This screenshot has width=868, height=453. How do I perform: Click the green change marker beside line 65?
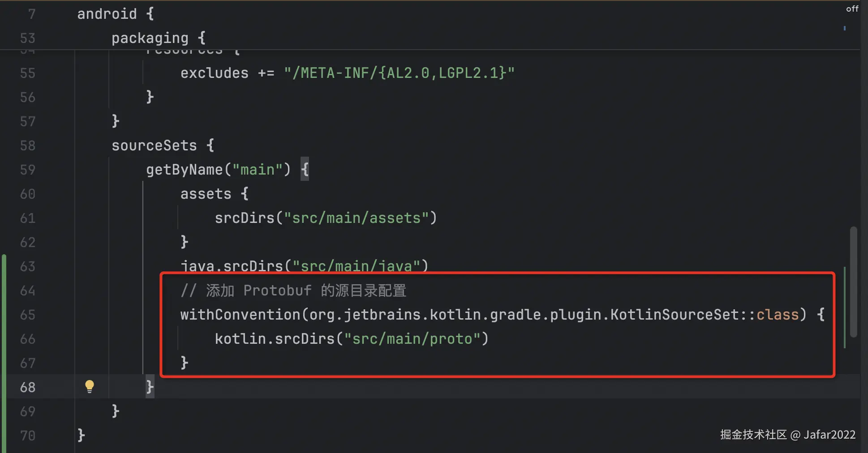point(4,315)
